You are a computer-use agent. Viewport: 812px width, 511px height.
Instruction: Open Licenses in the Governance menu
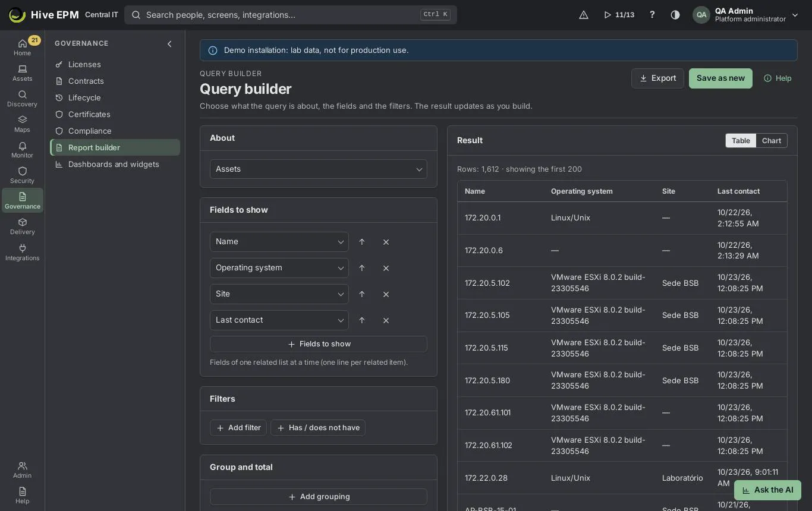click(115, 64)
